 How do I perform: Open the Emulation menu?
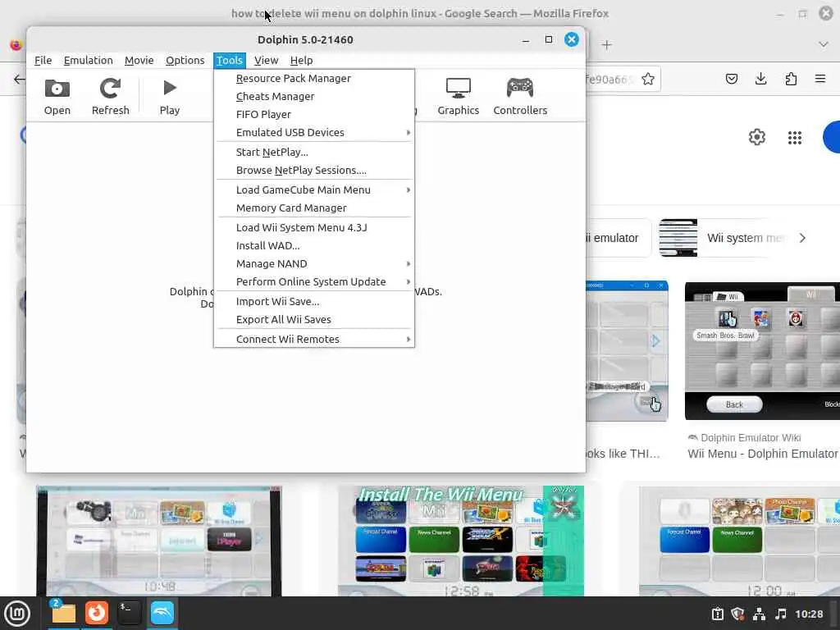[x=89, y=61]
